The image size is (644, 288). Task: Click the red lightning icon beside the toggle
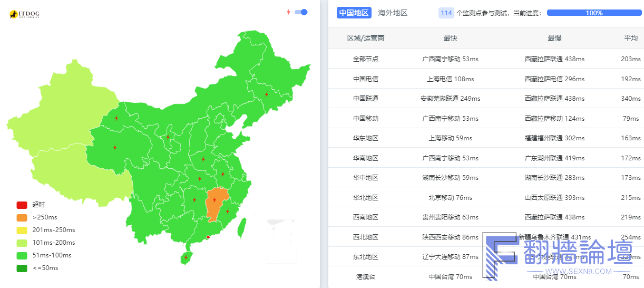pyautogui.click(x=288, y=12)
